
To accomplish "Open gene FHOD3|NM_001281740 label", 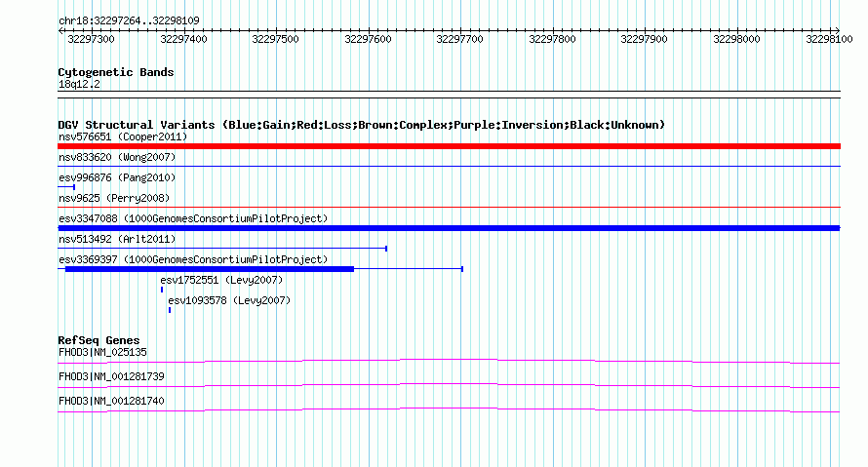I will tap(111, 401).
